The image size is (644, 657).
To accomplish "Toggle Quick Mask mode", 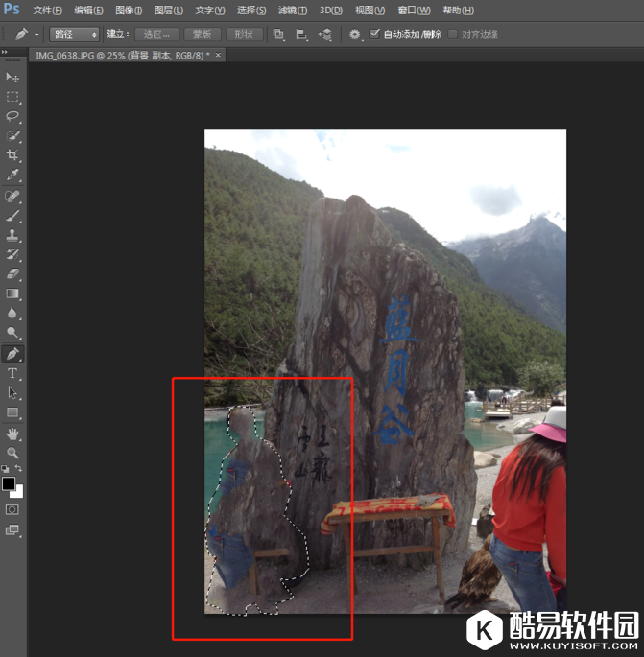I will pos(12,509).
